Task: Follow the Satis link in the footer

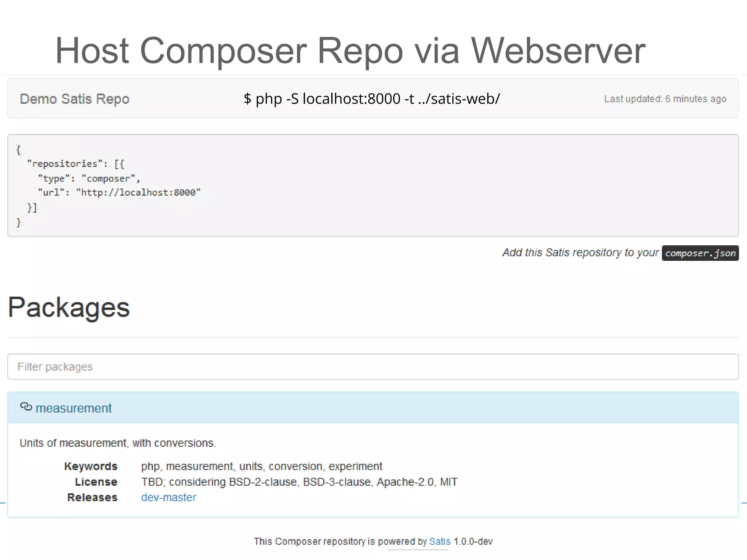Action: point(440,541)
